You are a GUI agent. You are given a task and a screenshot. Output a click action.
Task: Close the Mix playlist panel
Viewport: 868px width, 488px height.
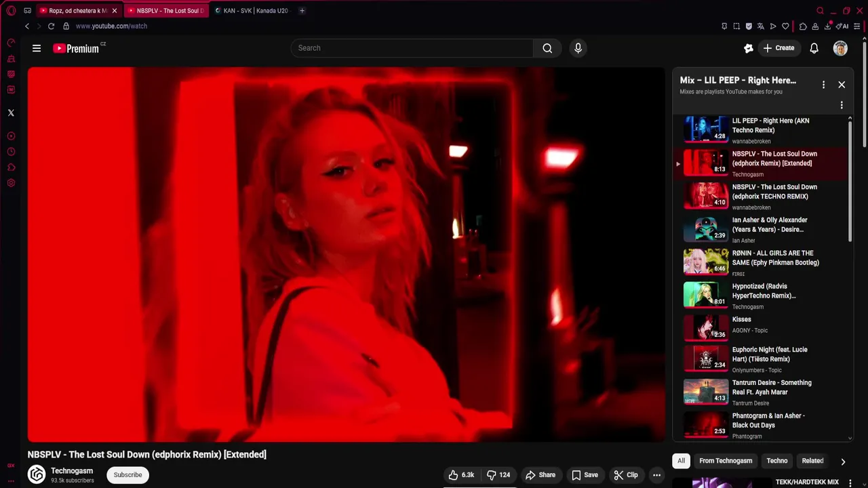tap(842, 85)
